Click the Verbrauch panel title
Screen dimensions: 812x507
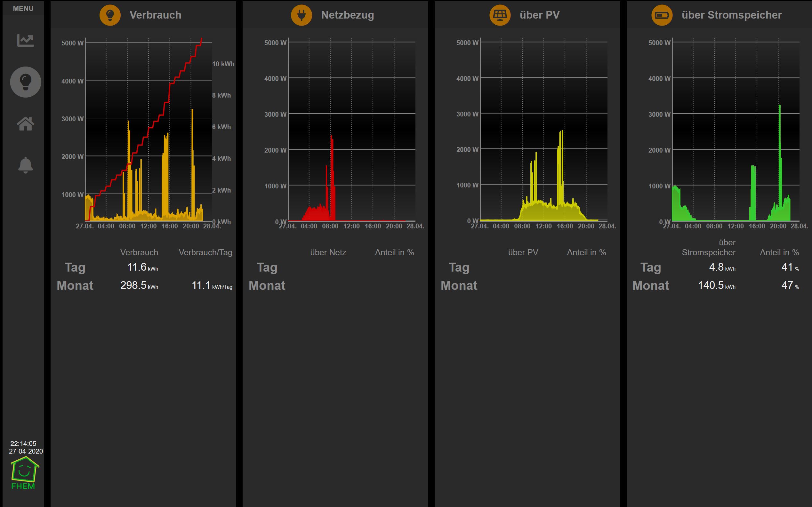tap(155, 15)
